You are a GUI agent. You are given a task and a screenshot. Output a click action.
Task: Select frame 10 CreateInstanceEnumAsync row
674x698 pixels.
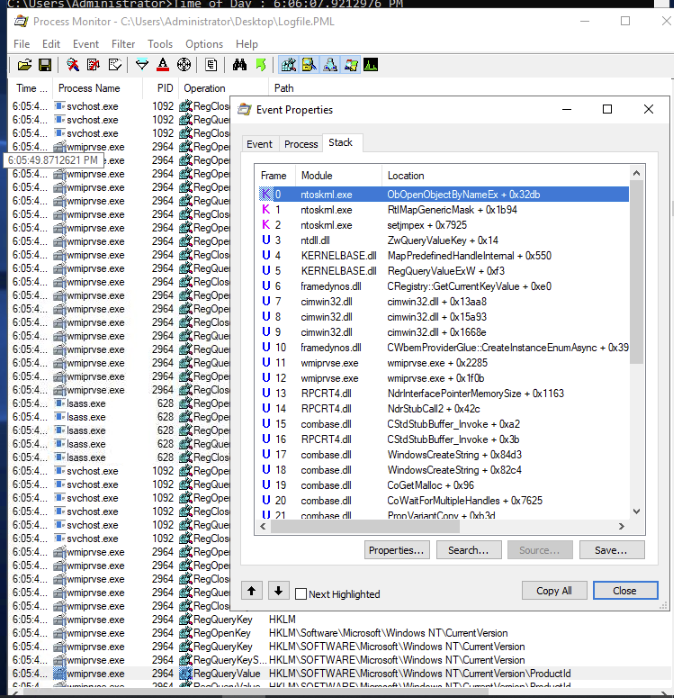(x=443, y=347)
